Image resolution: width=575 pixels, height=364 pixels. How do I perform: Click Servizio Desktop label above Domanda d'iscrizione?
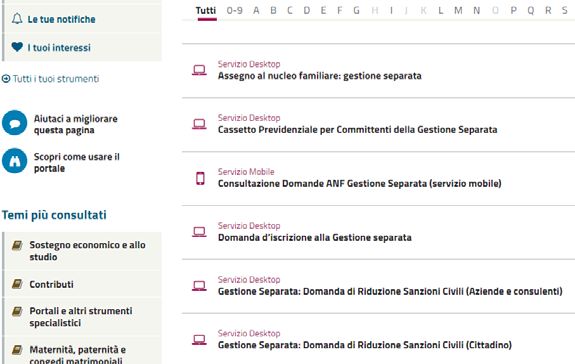point(249,225)
